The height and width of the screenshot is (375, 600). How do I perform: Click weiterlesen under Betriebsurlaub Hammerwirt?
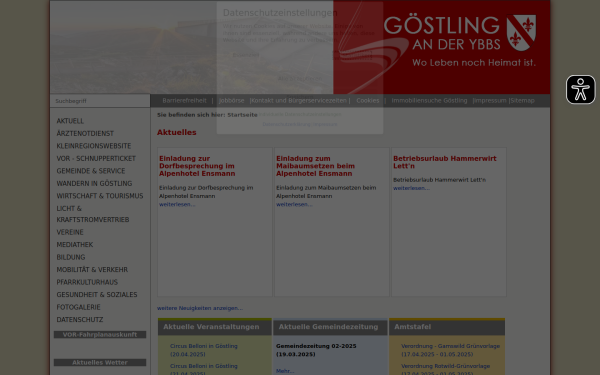coord(411,188)
